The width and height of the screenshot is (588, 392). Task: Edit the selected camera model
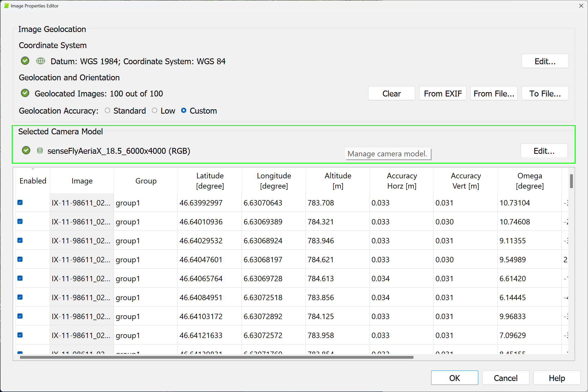544,150
